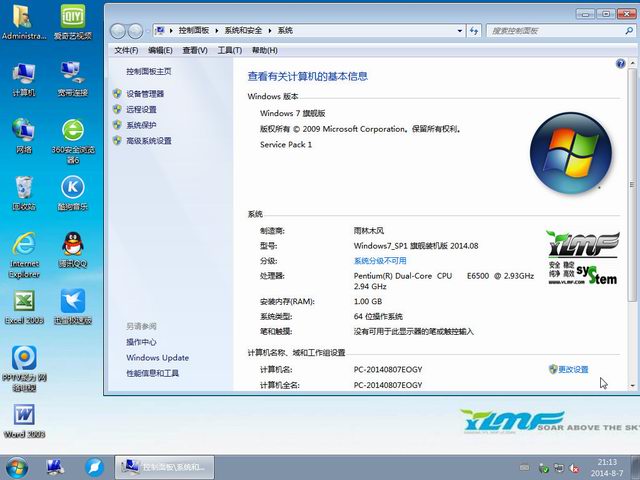Open the 计算机 desktop icon
Image resolution: width=640 pixels, height=480 pixels.
tap(24, 79)
